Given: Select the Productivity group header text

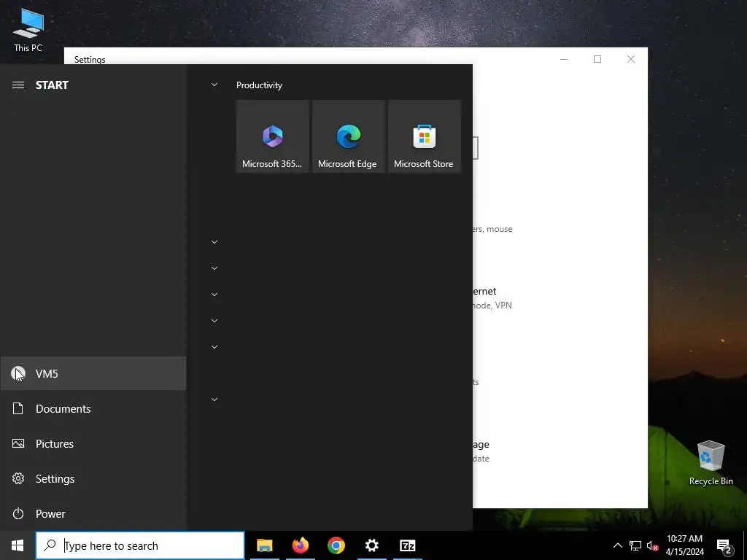Looking at the screenshot, I should point(259,85).
